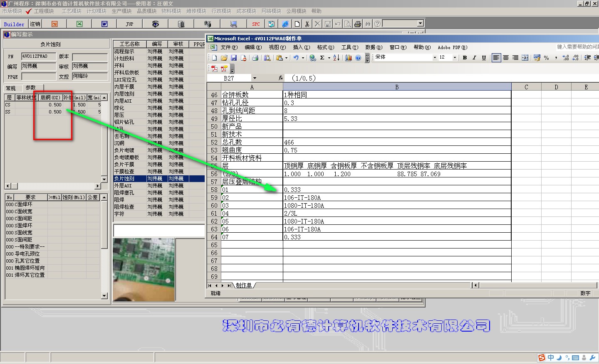Open AutoSum functions dropdown arrow

point(329,58)
